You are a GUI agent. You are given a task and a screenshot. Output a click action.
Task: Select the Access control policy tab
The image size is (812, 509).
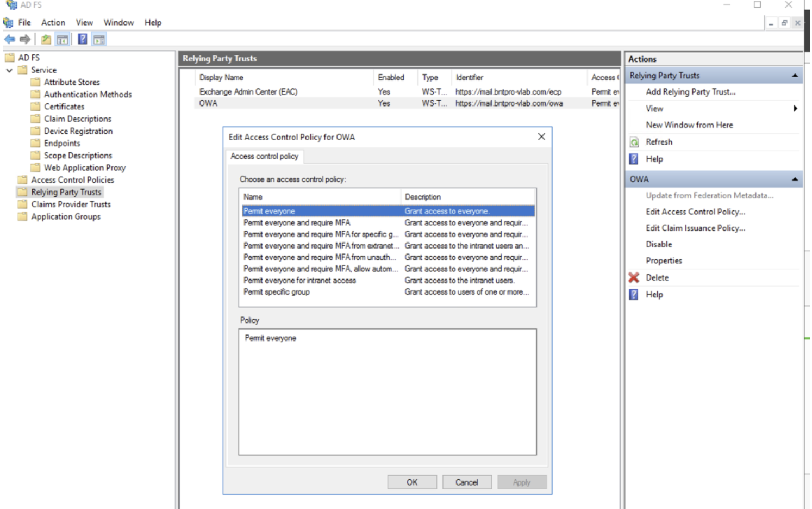(265, 157)
